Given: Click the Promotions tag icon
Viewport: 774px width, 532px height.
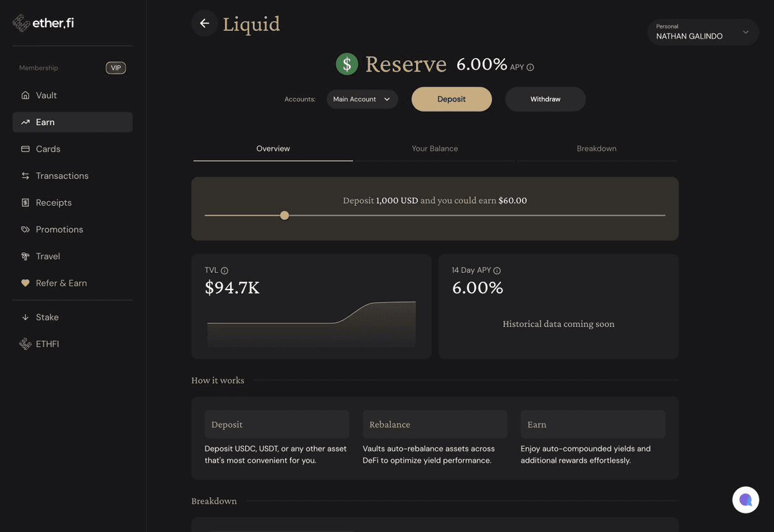Looking at the screenshot, I should click(25, 230).
